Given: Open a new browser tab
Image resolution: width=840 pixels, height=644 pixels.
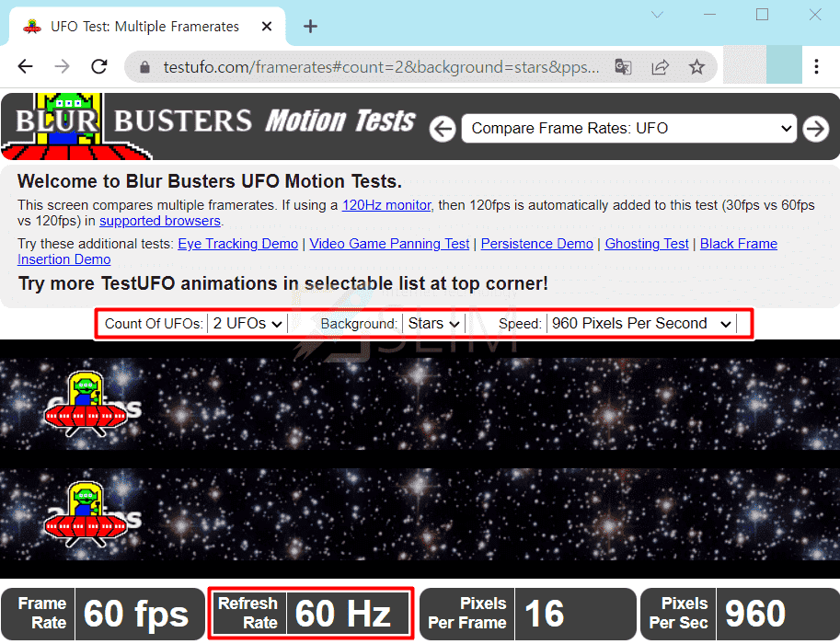Looking at the screenshot, I should 310,27.
